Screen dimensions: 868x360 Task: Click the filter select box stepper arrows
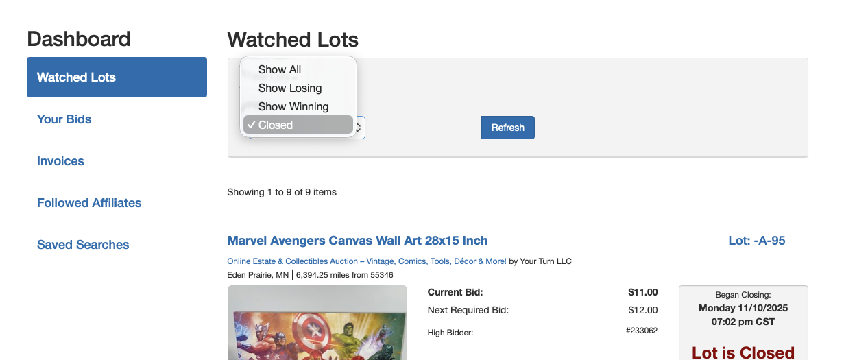[x=360, y=128]
